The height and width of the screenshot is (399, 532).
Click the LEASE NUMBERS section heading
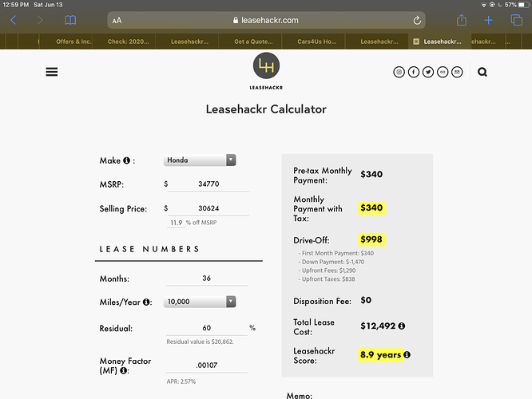[149, 249]
